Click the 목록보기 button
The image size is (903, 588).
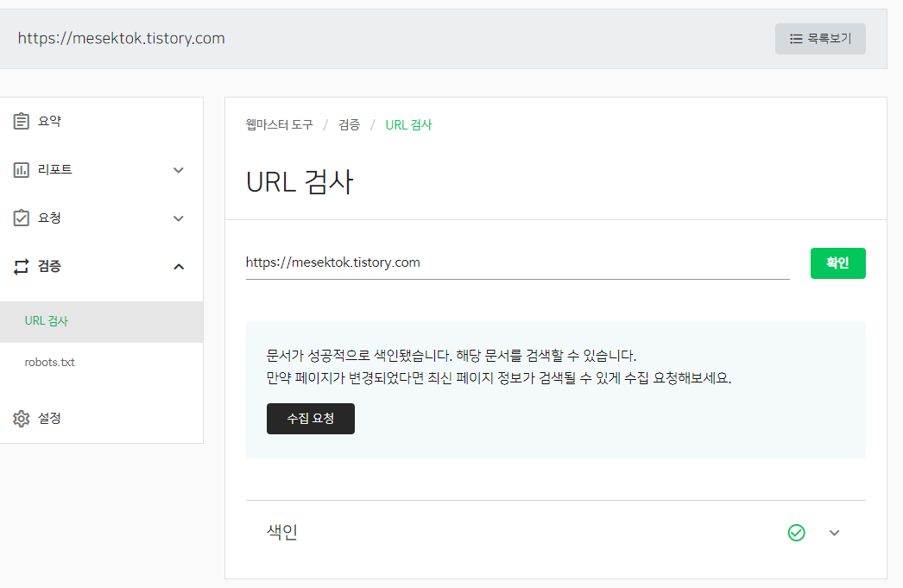click(x=820, y=39)
